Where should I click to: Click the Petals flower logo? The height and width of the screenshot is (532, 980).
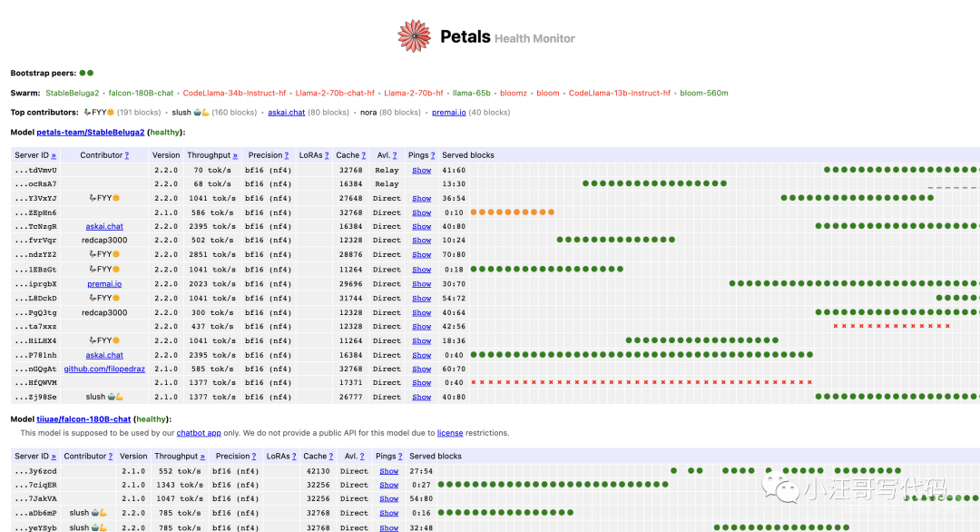pyautogui.click(x=414, y=35)
